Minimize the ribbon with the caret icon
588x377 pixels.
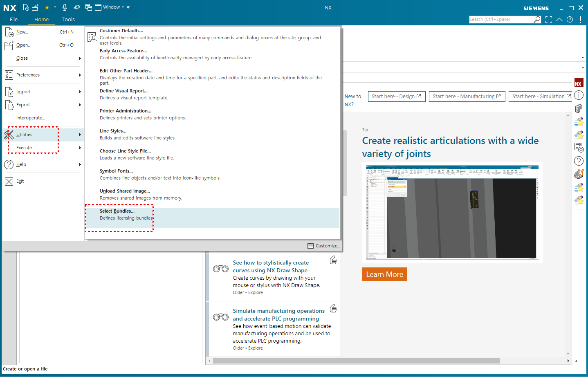click(x=559, y=19)
